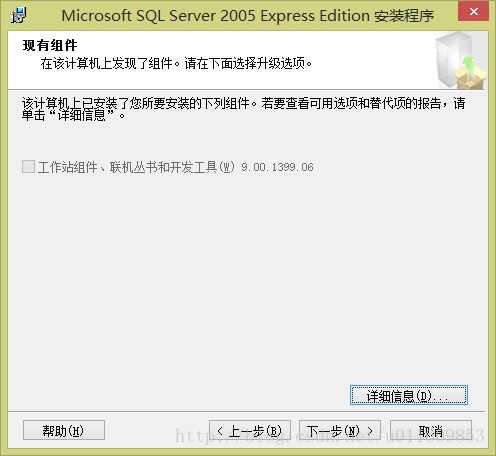The height and width of the screenshot is (456, 496).
Task: Click the right chevron on the 下一步 button
Action: pyautogui.click(x=370, y=431)
